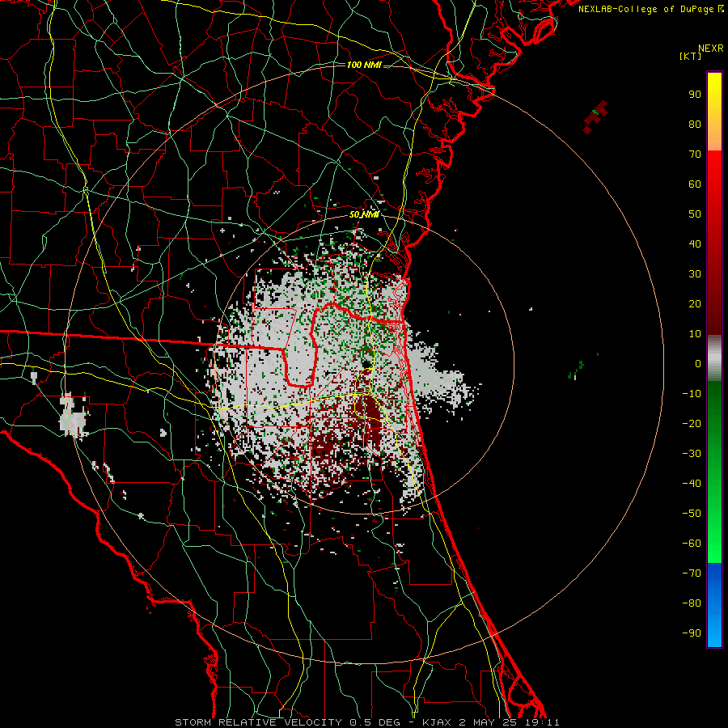
Task: Click the 70 value on the velocity scale
Action: click(x=695, y=154)
